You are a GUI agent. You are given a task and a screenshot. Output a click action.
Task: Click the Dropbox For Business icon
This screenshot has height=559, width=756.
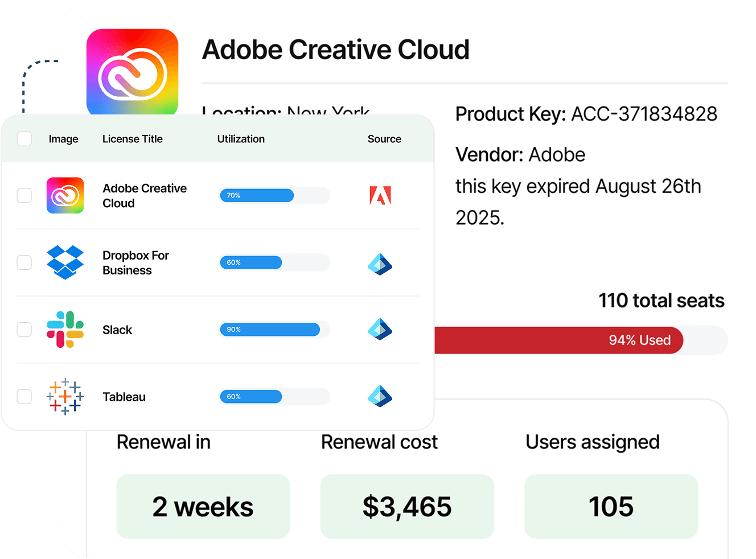(x=65, y=262)
